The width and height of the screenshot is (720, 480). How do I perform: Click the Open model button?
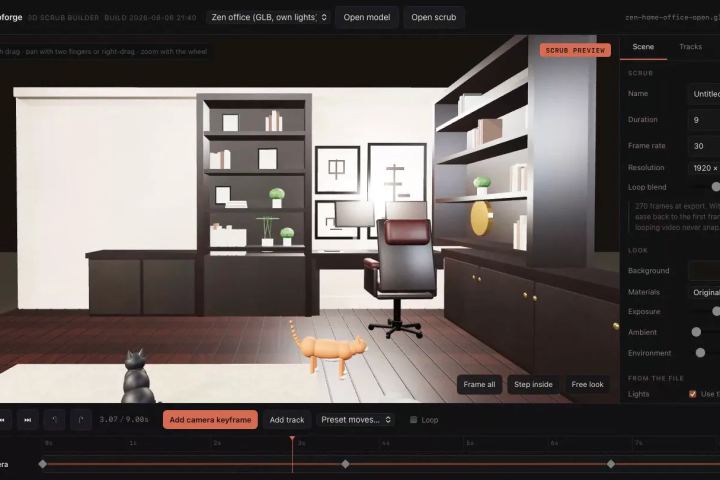pyautogui.click(x=367, y=17)
